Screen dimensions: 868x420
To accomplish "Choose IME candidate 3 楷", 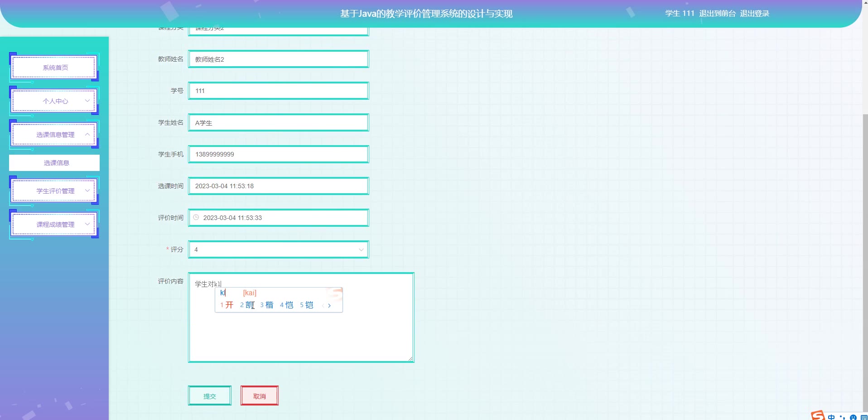I will point(267,305).
